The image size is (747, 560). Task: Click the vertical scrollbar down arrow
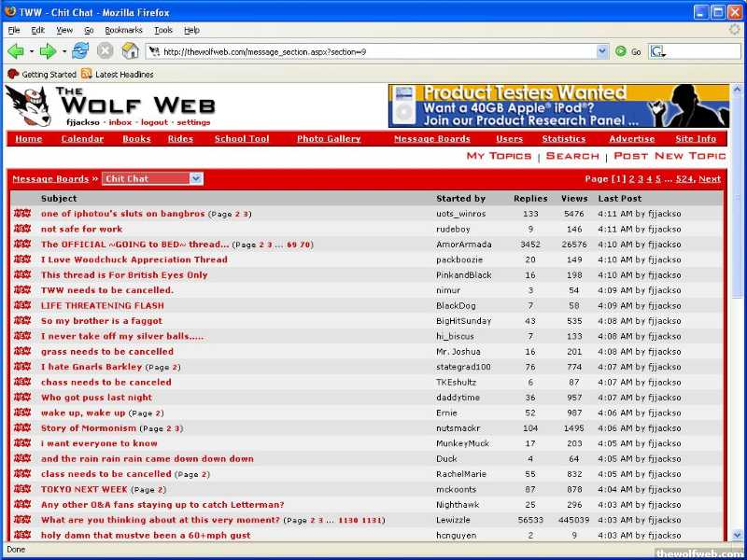[x=738, y=535]
